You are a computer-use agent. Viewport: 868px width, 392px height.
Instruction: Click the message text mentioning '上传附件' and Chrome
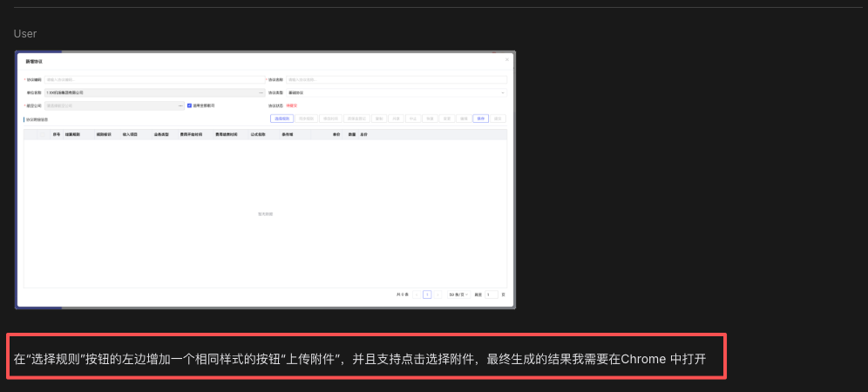pyautogui.click(x=360, y=358)
